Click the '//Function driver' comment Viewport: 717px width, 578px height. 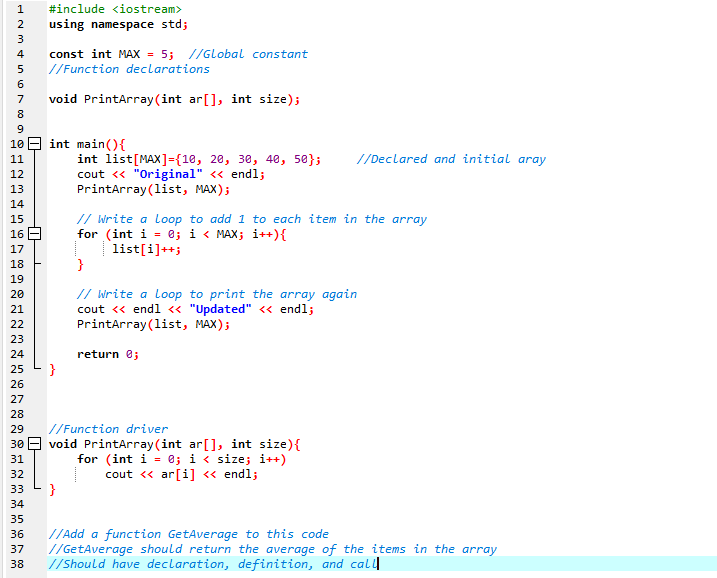point(108,429)
